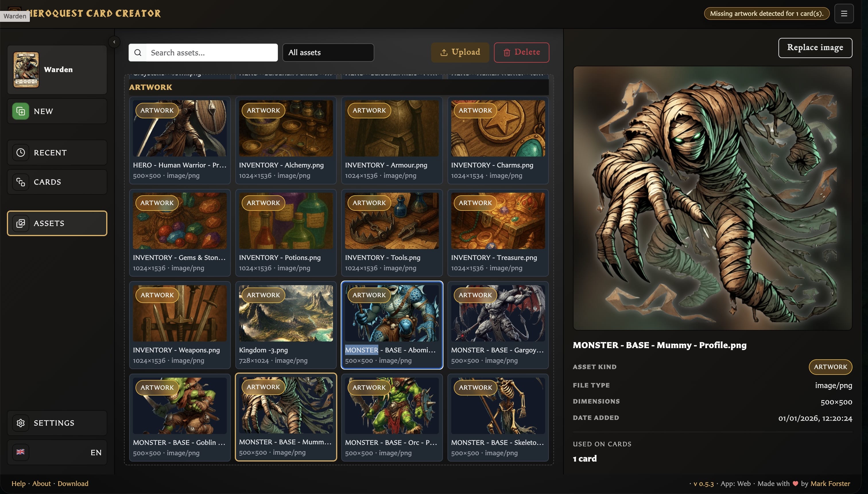The height and width of the screenshot is (494, 868).
Task: Select INVENTORY - Weapons.png asset
Action: (x=180, y=325)
